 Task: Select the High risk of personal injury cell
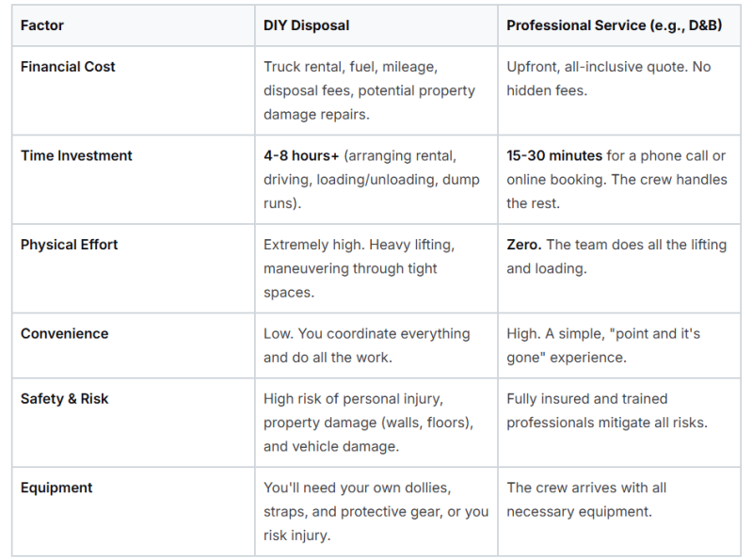pos(376,423)
